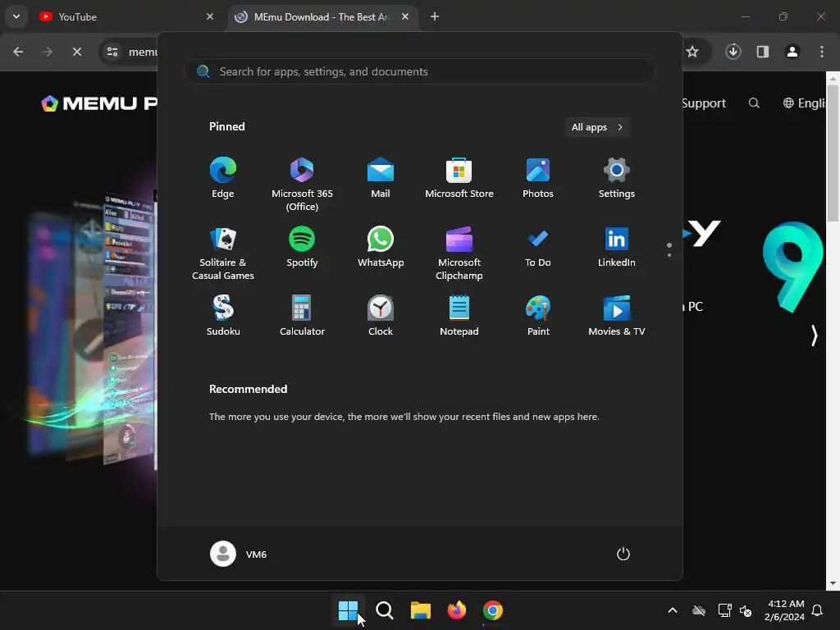Focus the Start menu search box
This screenshot has height=630, width=840.
(x=419, y=71)
